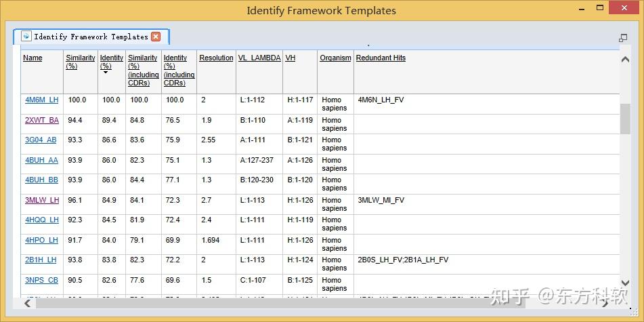Image resolution: width=644 pixels, height=322 pixels.
Task: Open the 2XWT_BA template link
Action: (42, 121)
